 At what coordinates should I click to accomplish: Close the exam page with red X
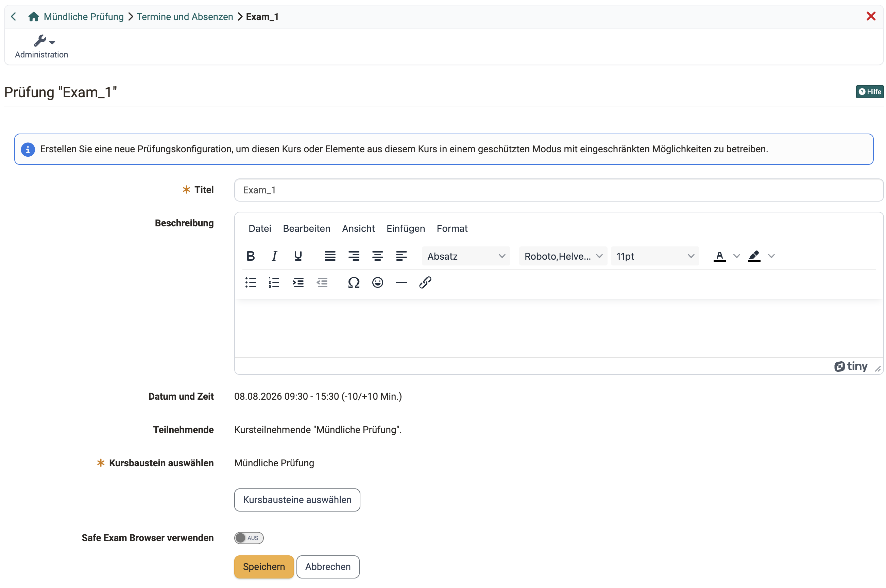pyautogui.click(x=871, y=16)
